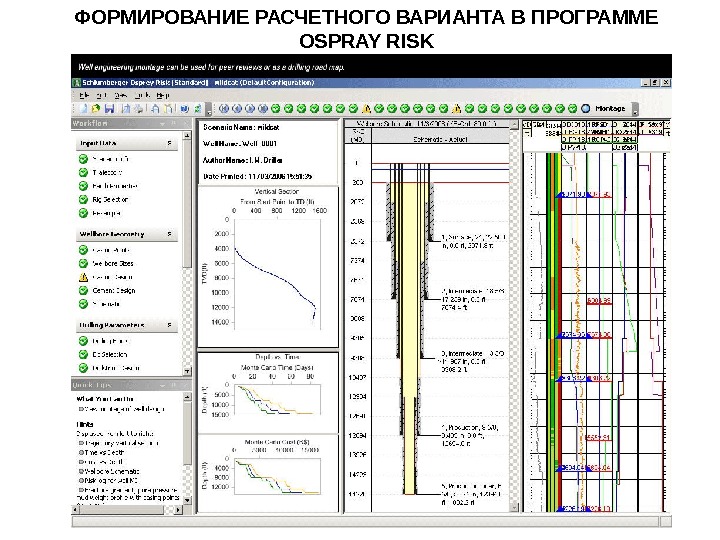Click the blue circle icon beside Montage
This screenshot has width=720, height=540.
[585, 109]
